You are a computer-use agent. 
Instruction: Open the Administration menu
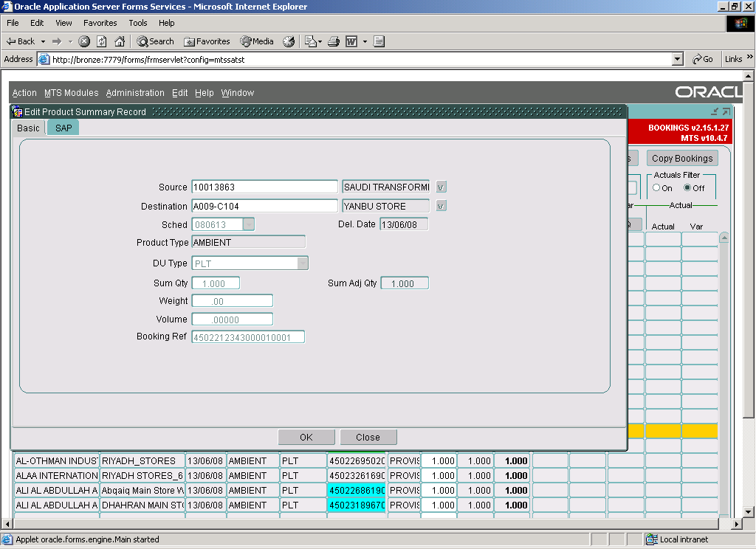(x=135, y=92)
